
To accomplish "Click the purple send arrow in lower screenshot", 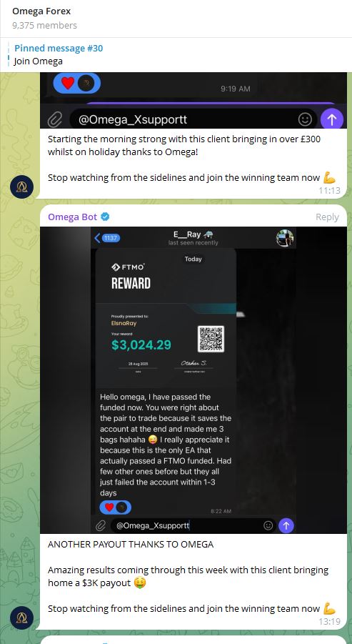I will click(286, 525).
